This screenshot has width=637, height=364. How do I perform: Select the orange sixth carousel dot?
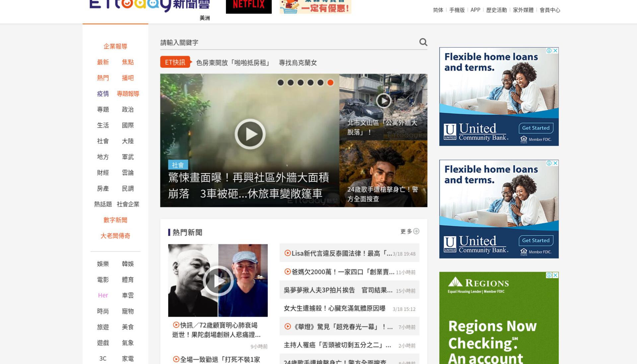[x=330, y=83]
